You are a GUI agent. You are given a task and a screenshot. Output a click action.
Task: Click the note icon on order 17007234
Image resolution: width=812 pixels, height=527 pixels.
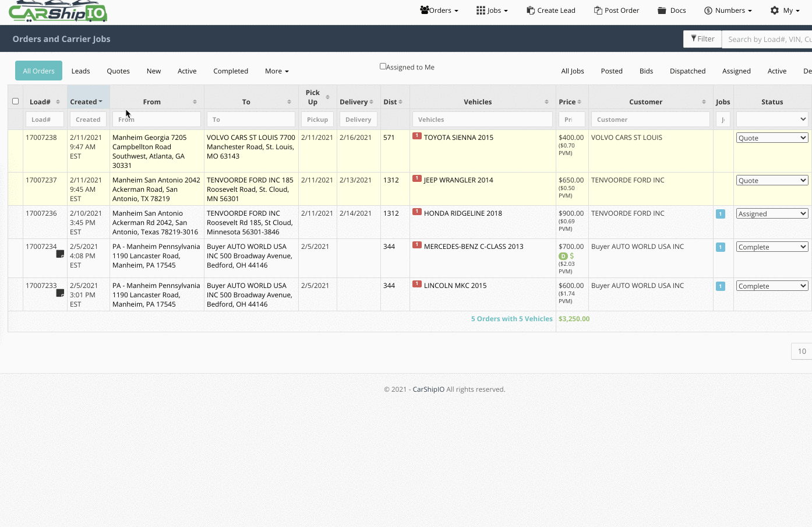pyautogui.click(x=60, y=254)
